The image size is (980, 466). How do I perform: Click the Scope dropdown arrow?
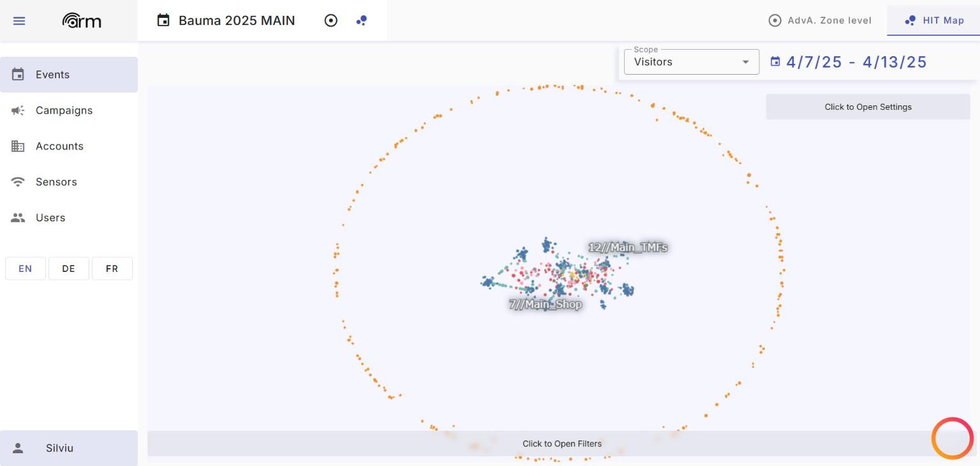tap(745, 62)
